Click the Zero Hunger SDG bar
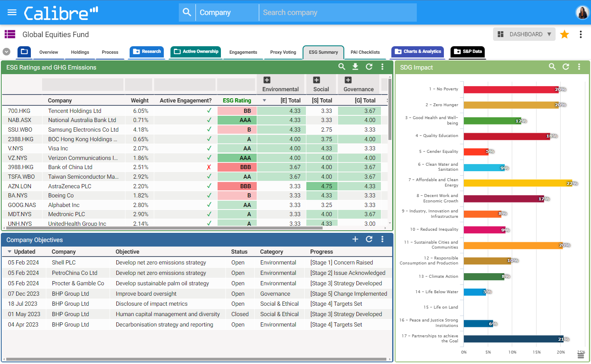 pos(511,105)
